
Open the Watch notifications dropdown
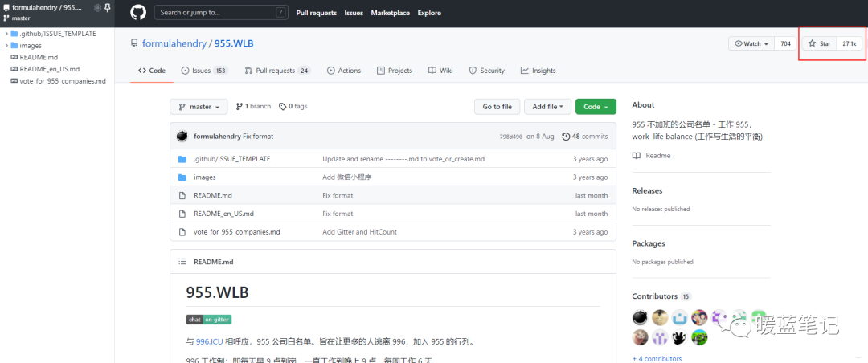(751, 43)
